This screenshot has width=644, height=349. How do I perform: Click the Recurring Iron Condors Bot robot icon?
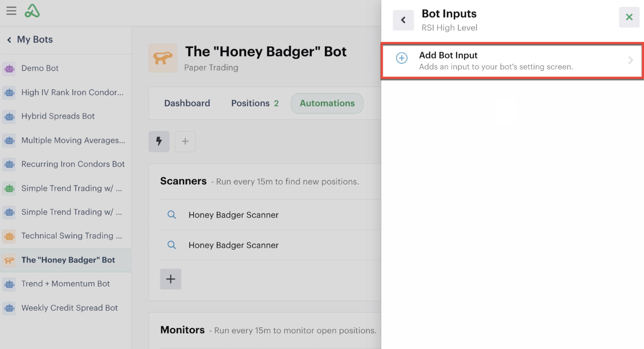tap(9, 164)
